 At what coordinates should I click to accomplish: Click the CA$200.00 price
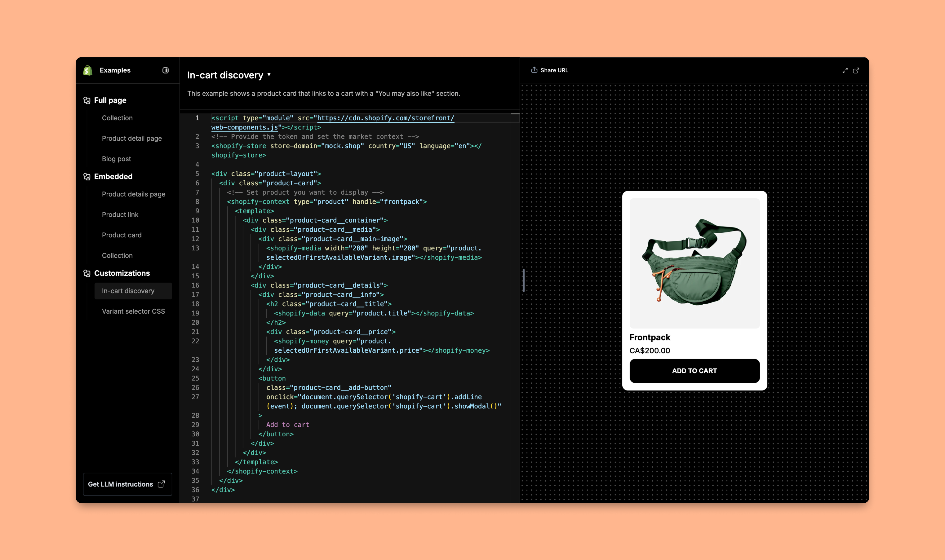coord(650,351)
